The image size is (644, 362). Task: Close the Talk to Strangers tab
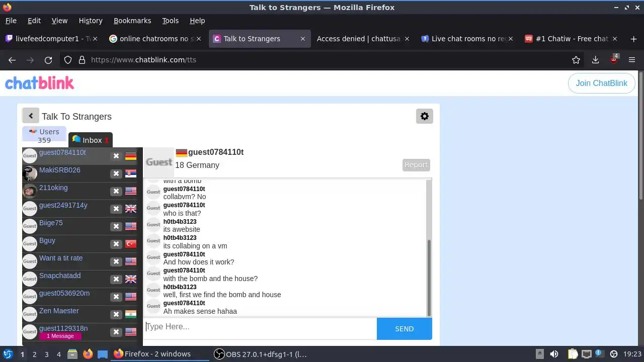[303, 39]
